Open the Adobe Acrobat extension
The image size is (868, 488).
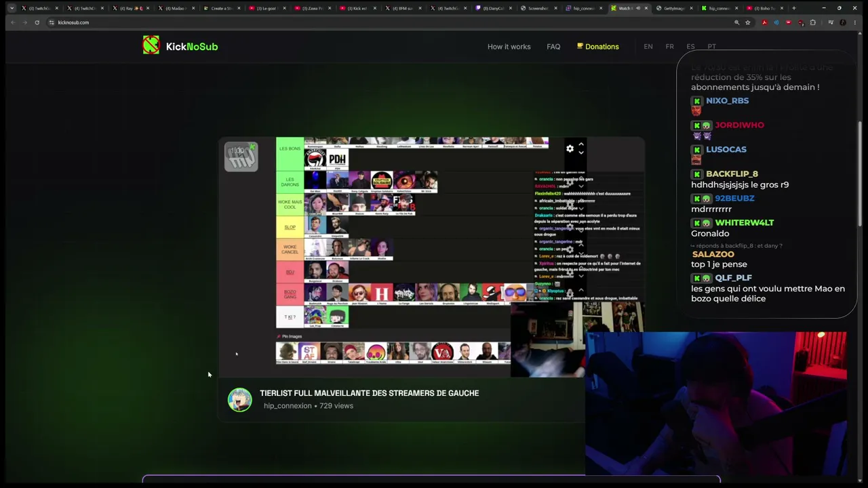(764, 22)
